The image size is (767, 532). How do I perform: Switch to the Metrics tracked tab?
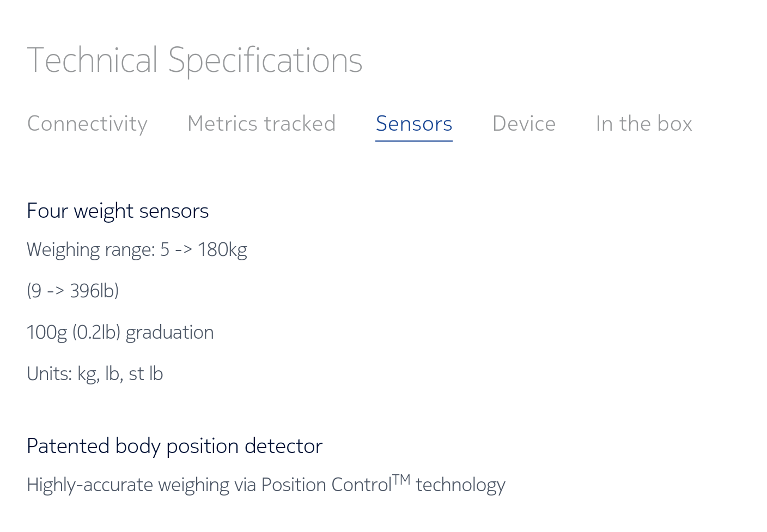coord(261,124)
